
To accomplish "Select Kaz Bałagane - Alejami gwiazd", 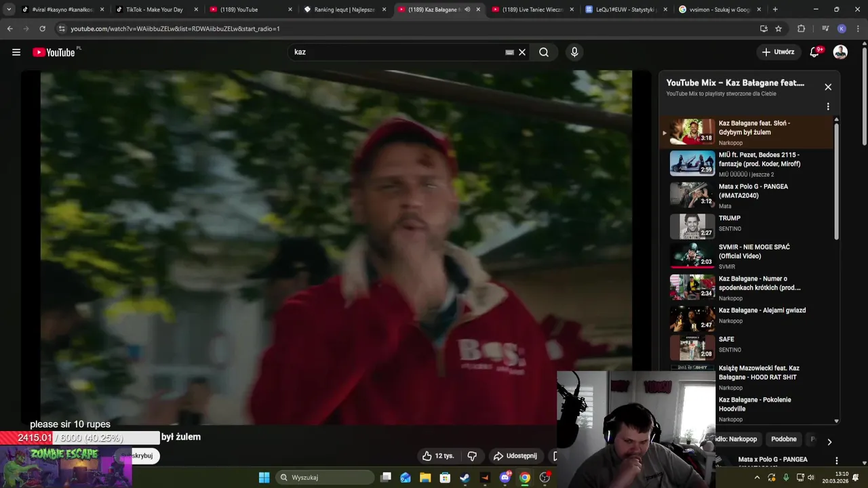I will (x=746, y=319).
